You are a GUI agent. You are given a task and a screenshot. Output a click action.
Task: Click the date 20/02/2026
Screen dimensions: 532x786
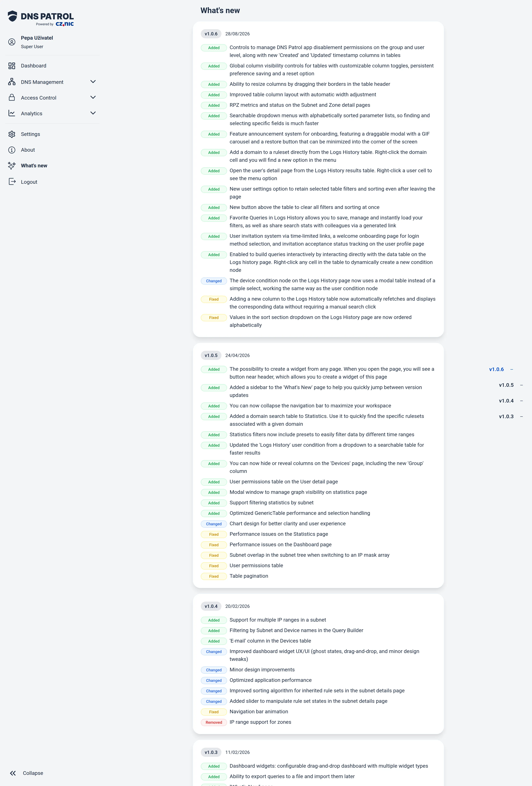click(x=237, y=606)
